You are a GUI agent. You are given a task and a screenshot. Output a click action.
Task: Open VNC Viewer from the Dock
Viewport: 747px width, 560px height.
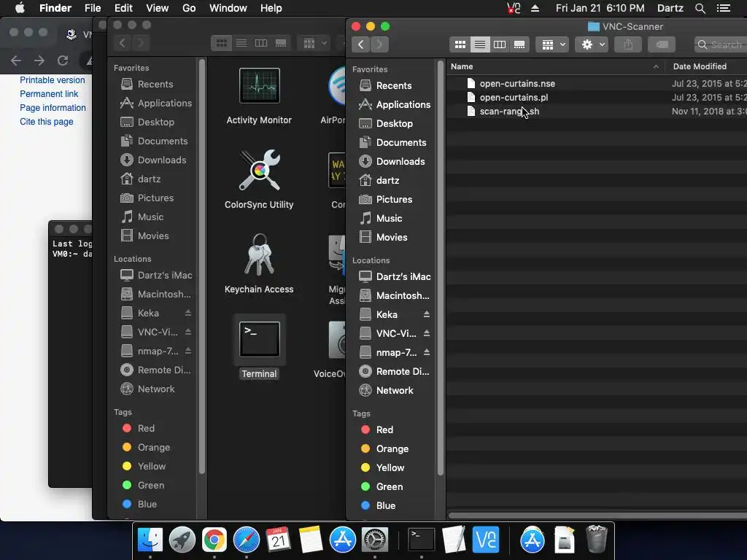coord(485,540)
